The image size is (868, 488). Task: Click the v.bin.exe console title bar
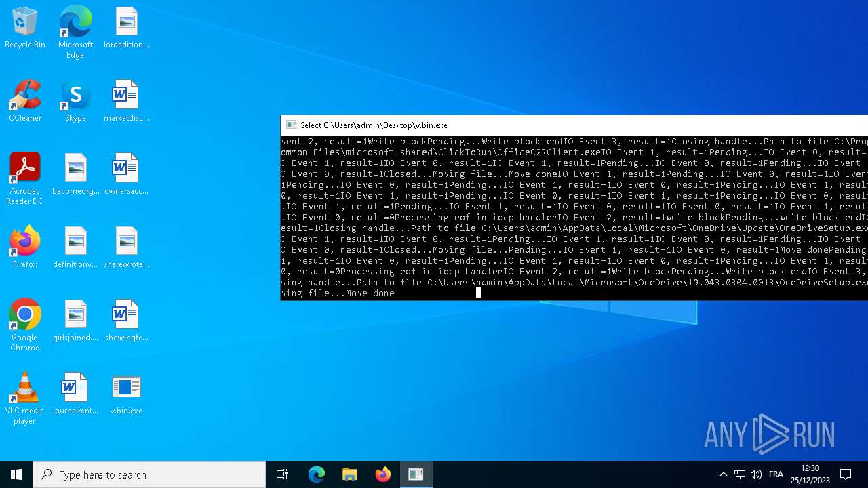click(574, 125)
